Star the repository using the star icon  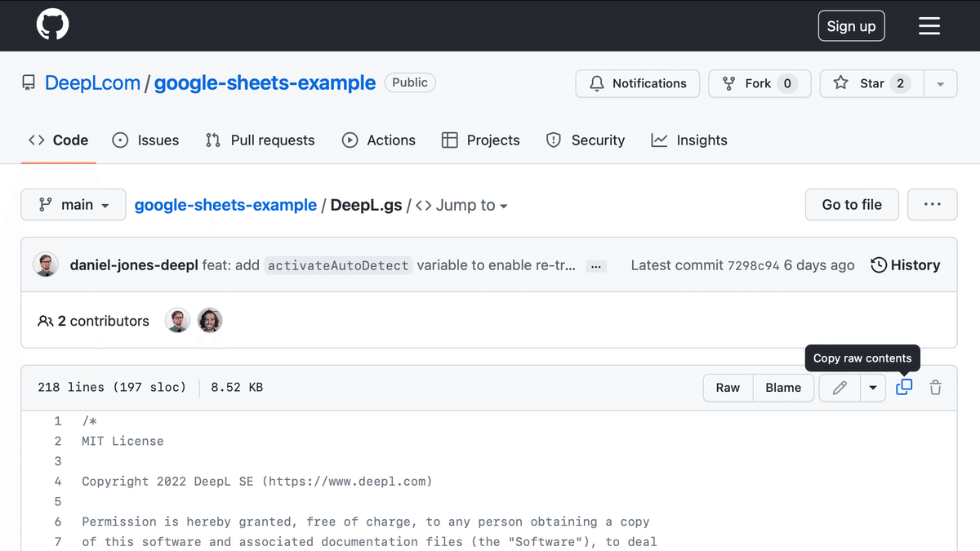(841, 83)
